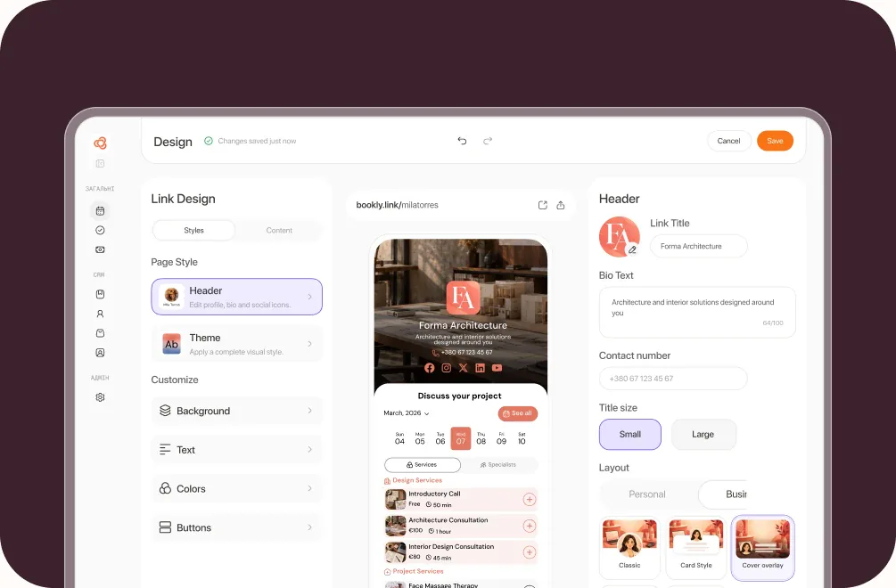Select Sun 04 in preview calendar
Screen dimensions: 896x588
pos(399,438)
